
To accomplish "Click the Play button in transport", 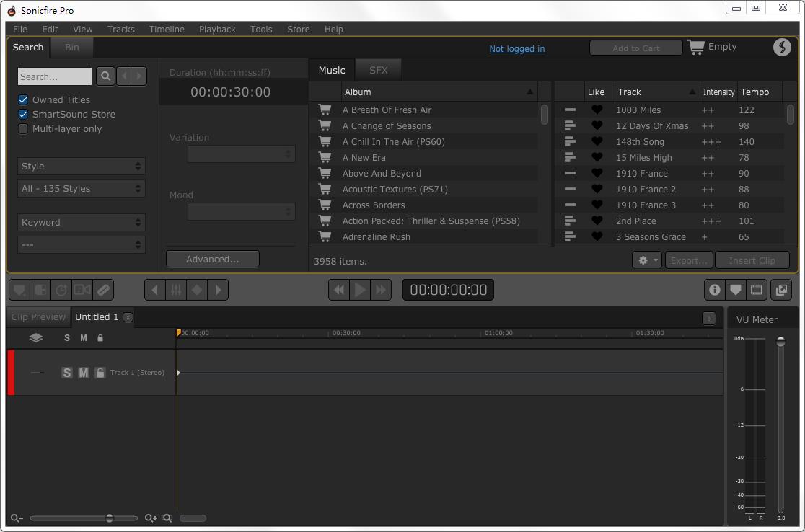I will 359,290.
